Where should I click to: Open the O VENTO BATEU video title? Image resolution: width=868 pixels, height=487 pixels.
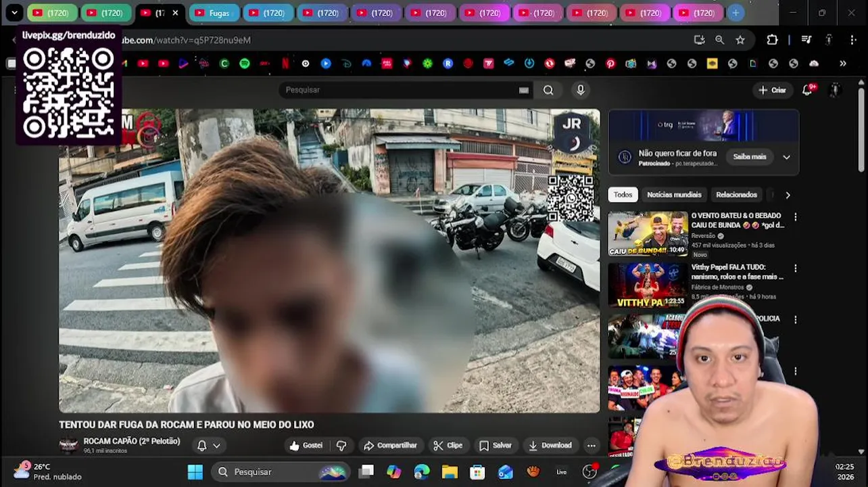click(x=738, y=220)
